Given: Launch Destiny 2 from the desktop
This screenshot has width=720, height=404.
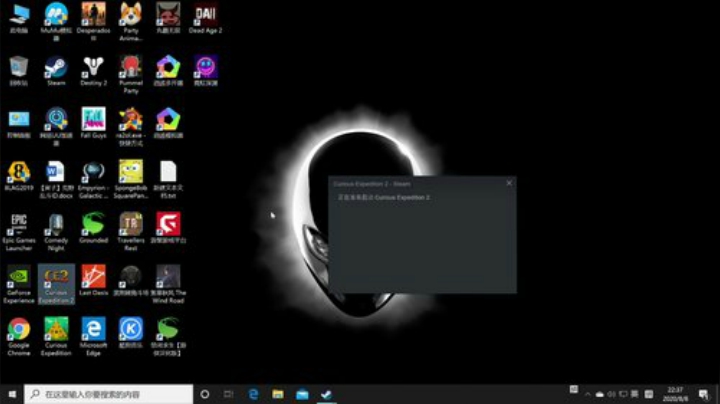Looking at the screenshot, I should (94, 71).
